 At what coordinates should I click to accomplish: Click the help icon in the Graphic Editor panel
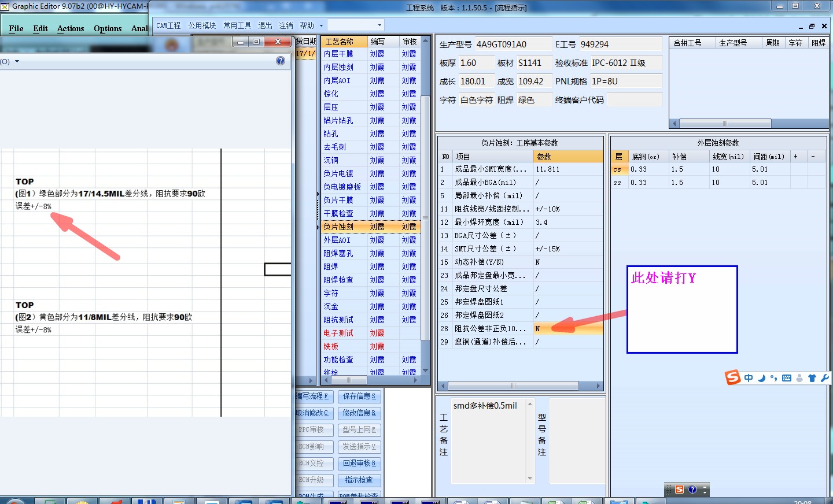click(x=281, y=61)
